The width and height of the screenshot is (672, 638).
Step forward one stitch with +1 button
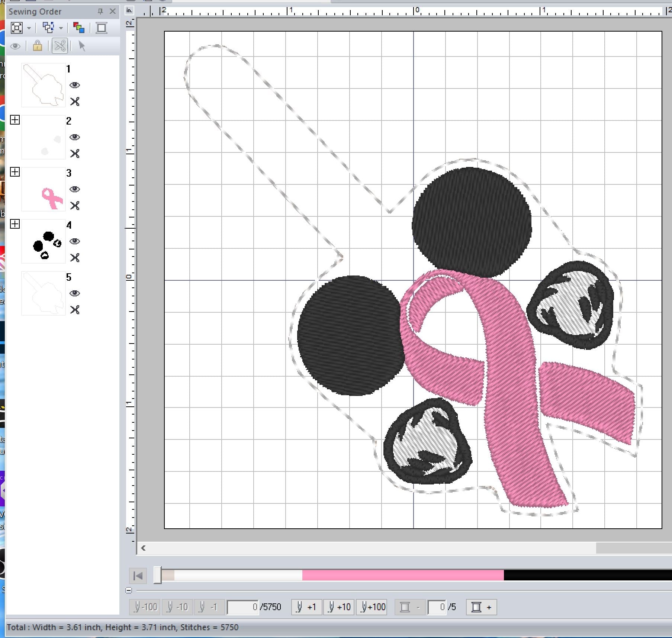306,607
